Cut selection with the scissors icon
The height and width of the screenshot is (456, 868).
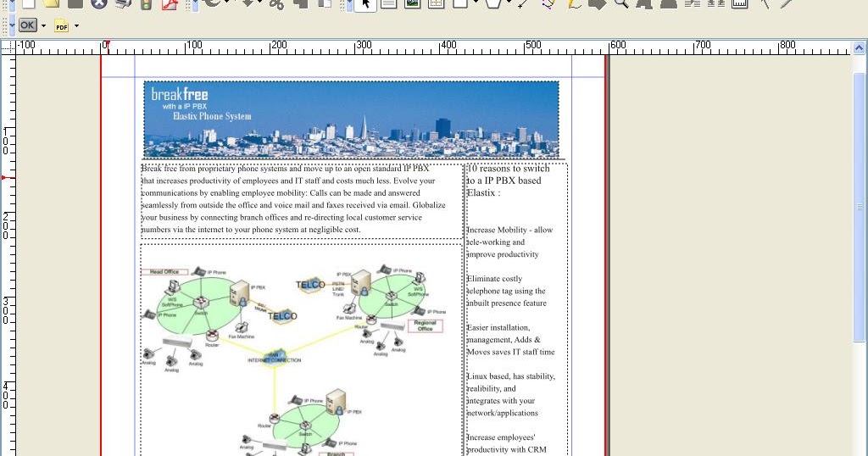pos(276,3)
